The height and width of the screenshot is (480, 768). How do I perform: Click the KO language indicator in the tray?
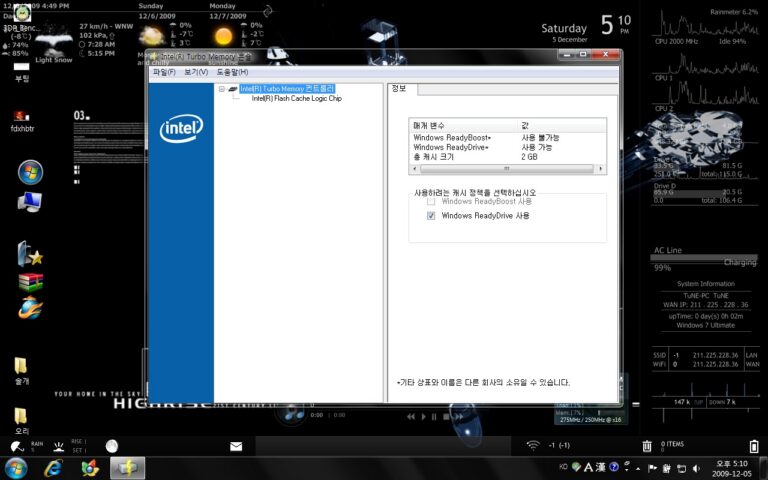563,467
